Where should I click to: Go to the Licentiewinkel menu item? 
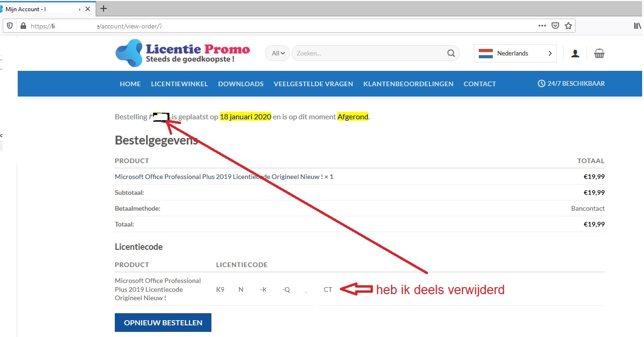(x=179, y=84)
